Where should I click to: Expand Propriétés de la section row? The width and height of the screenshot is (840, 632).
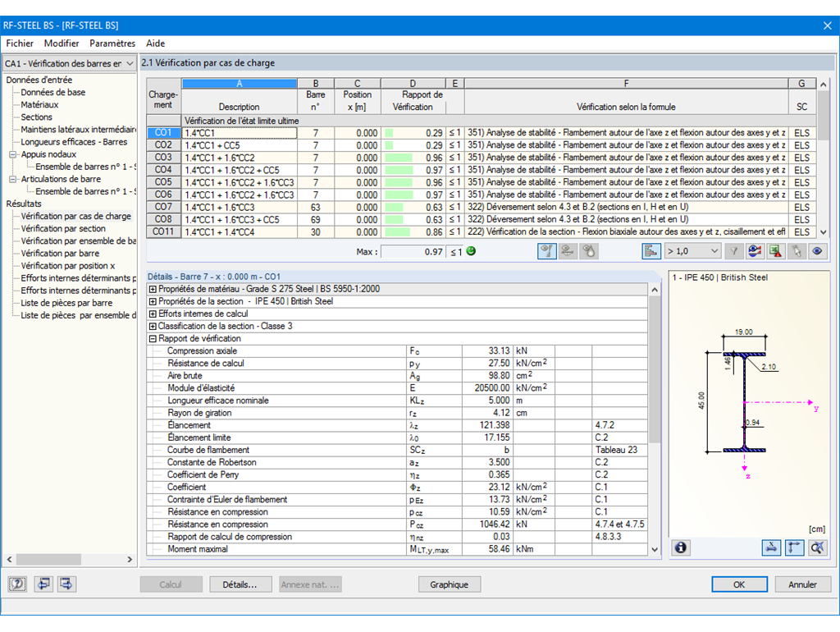153,301
